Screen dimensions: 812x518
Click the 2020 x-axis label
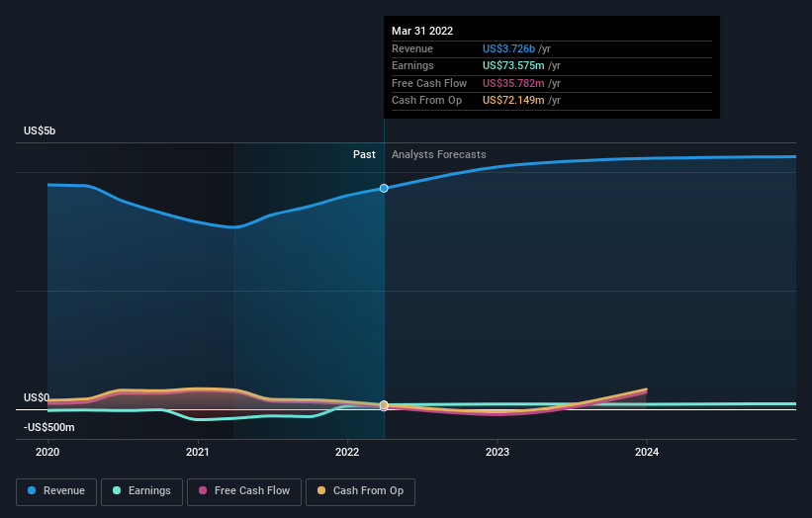tap(47, 453)
